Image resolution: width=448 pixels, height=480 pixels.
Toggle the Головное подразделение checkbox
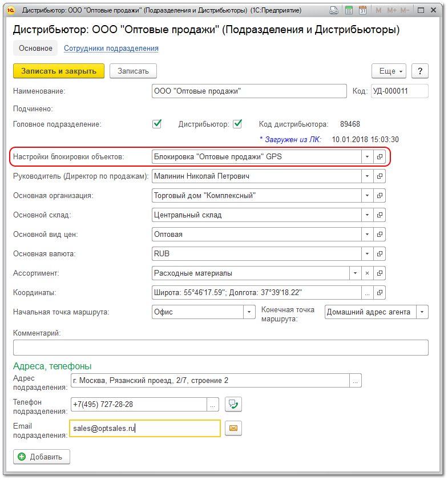pos(157,124)
